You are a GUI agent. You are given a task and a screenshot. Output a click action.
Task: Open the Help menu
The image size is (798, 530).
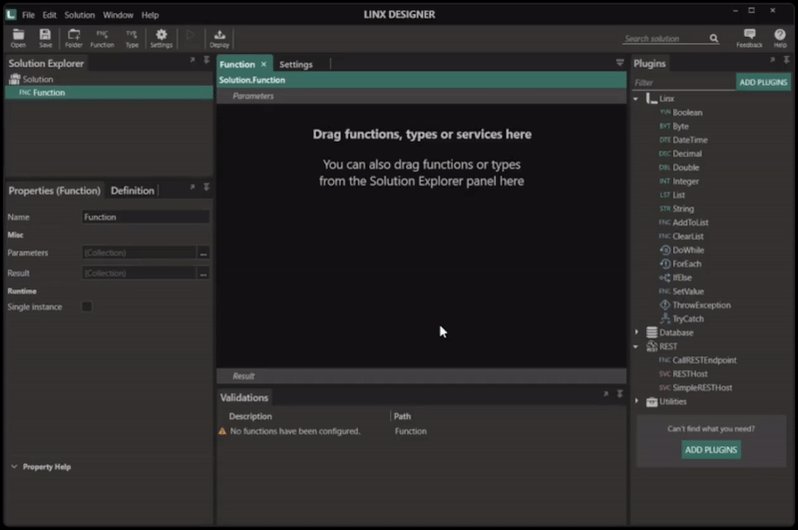[x=150, y=15]
